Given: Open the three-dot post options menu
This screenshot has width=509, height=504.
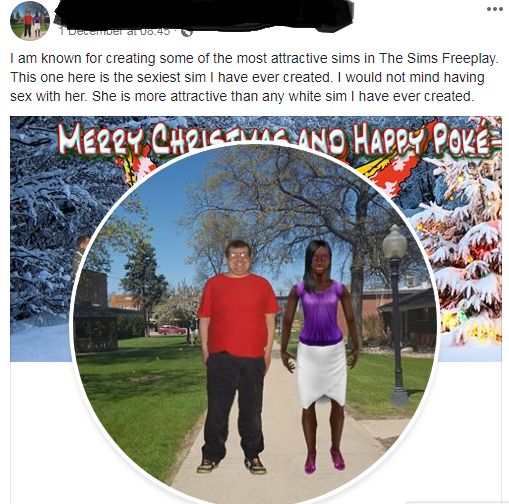Looking at the screenshot, I should pyautogui.click(x=495, y=9).
